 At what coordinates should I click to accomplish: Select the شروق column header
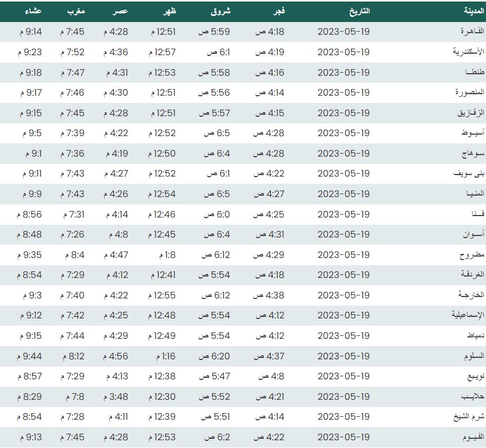click(x=220, y=11)
